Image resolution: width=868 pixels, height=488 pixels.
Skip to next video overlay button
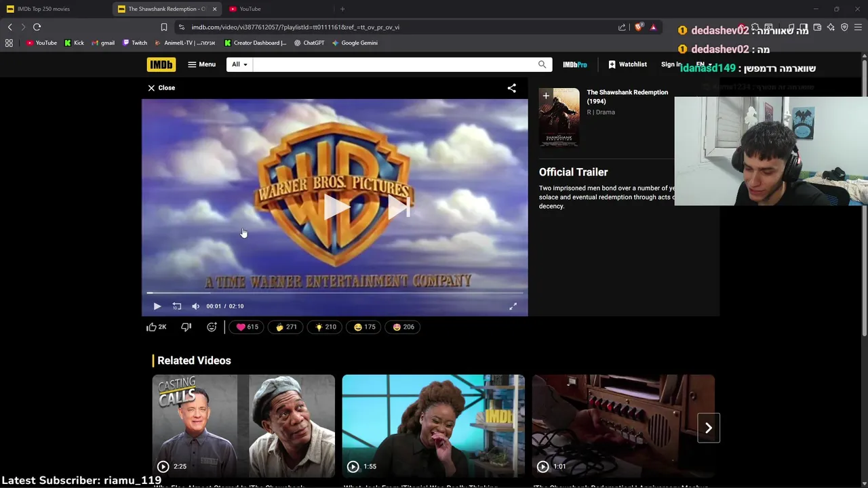pos(399,207)
